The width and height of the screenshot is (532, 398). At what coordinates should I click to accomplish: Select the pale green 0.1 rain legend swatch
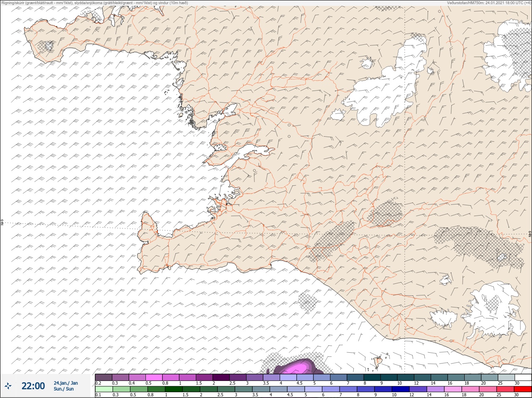[103, 389]
